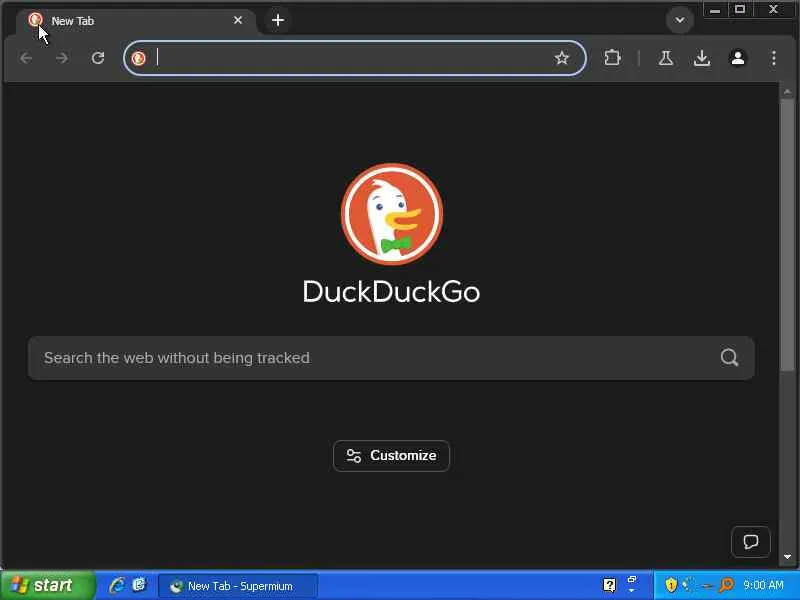
Task: Click the 9:00 AM system clock
Action: 763,585
